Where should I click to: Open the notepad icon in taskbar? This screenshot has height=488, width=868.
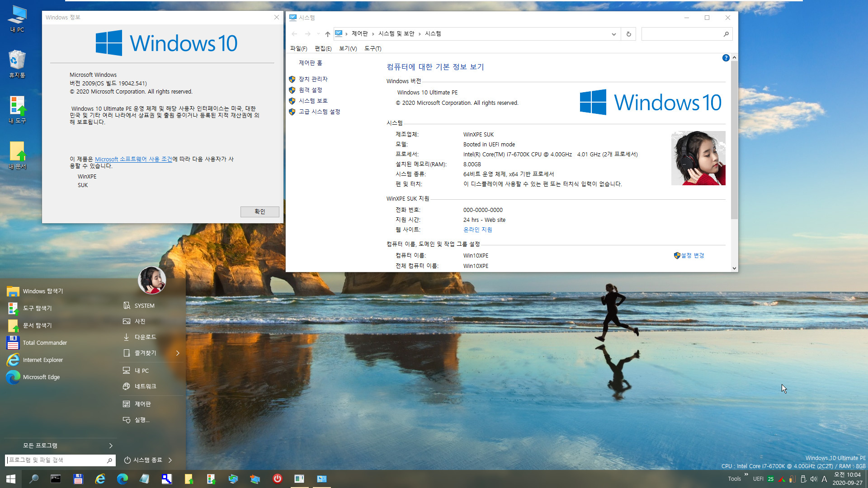pos(144,479)
